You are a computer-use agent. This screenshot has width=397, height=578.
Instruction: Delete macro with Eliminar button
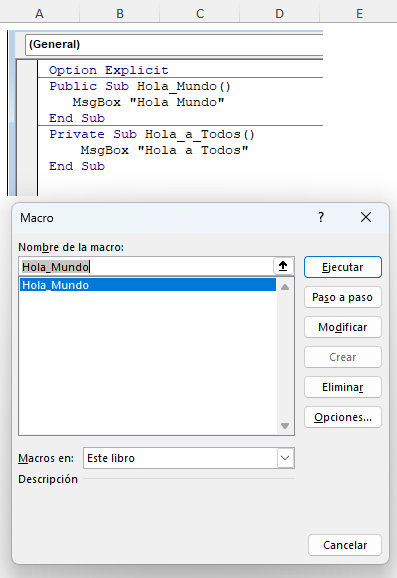[x=342, y=387]
